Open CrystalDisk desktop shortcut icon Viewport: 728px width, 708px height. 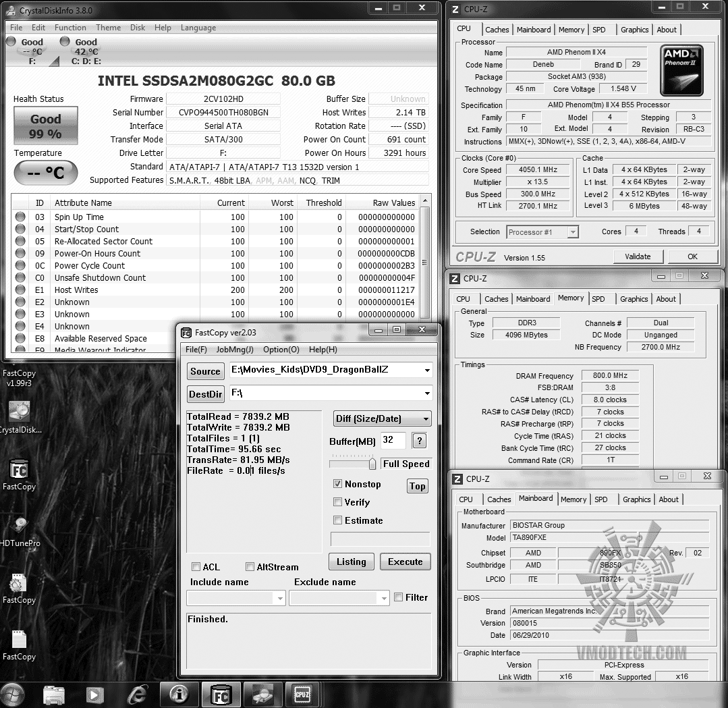click(x=19, y=417)
